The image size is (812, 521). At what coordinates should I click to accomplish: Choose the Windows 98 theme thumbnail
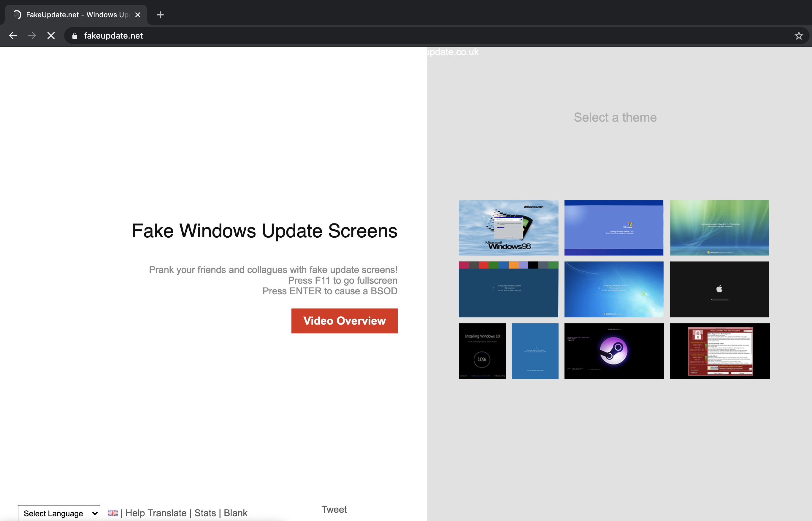pyautogui.click(x=508, y=227)
